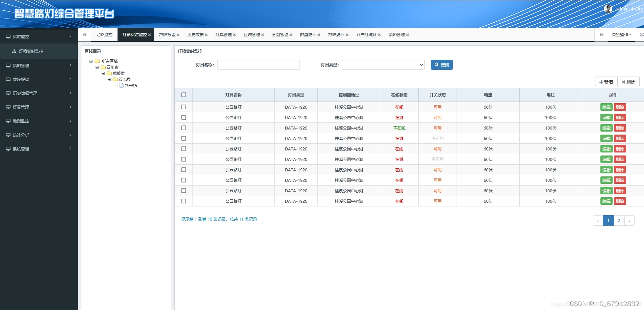
Task: Click the 灯具名称 input field
Action: (x=258, y=65)
